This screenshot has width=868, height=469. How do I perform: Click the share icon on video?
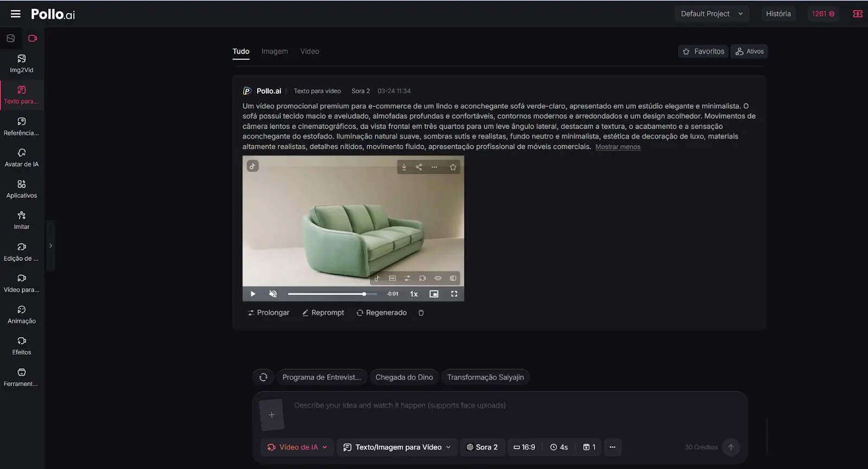click(419, 167)
